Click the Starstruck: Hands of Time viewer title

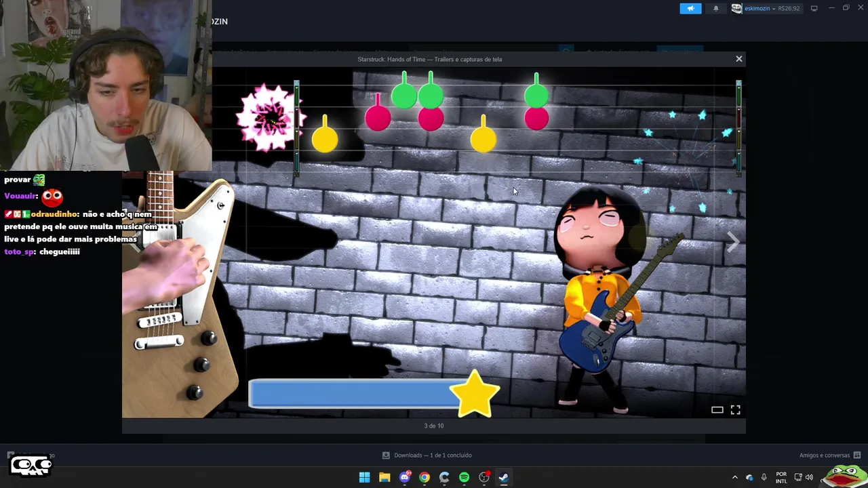(430, 59)
